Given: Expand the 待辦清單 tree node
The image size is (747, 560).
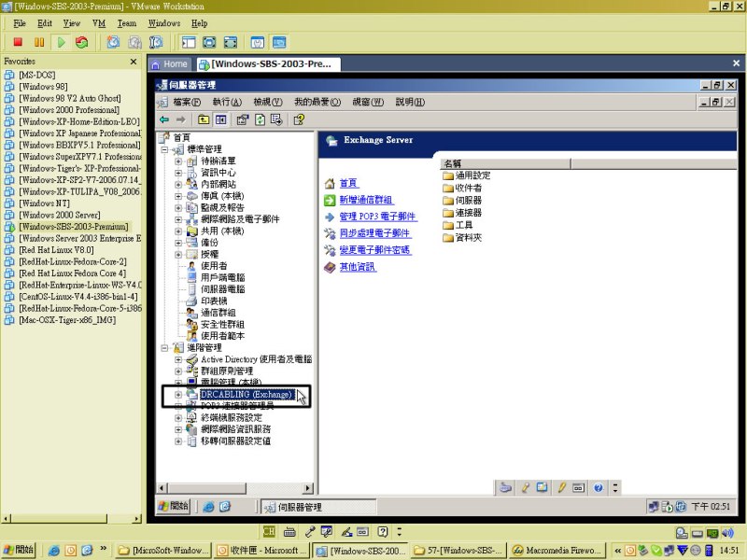Looking at the screenshot, I should pos(178,161).
